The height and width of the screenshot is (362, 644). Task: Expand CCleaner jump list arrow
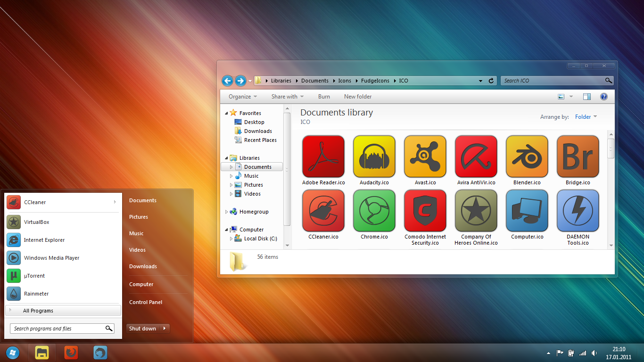(x=115, y=202)
